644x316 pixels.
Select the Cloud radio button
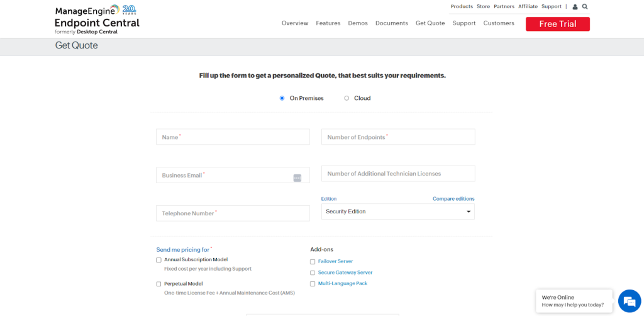(347, 98)
